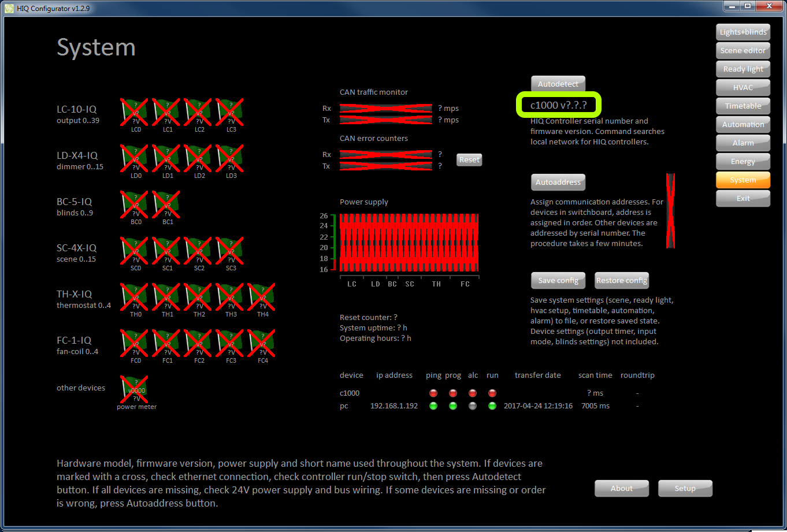Reset the CAN error counters
The width and height of the screenshot is (787, 532).
click(469, 160)
